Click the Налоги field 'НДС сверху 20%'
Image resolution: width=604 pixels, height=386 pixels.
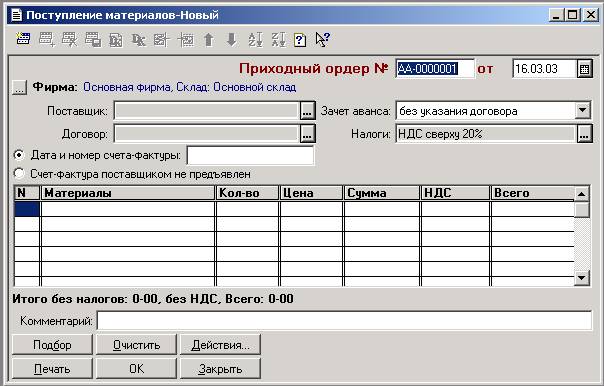click(x=486, y=134)
